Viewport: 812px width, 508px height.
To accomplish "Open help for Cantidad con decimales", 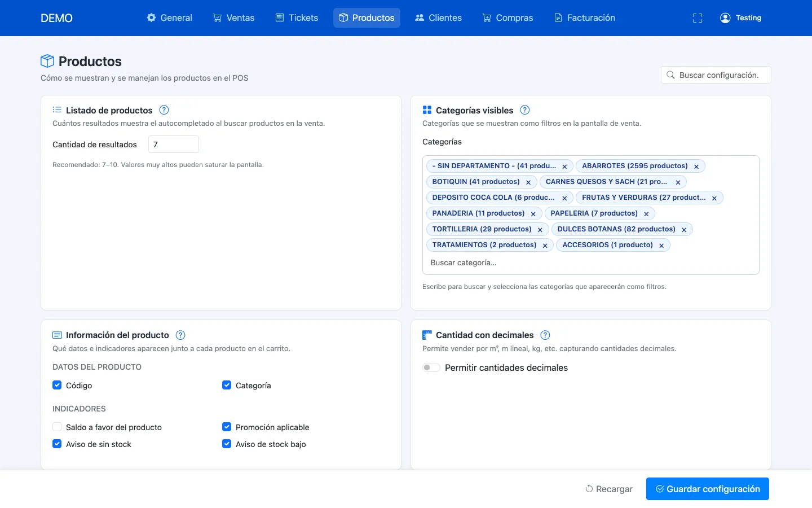I will [x=545, y=335].
